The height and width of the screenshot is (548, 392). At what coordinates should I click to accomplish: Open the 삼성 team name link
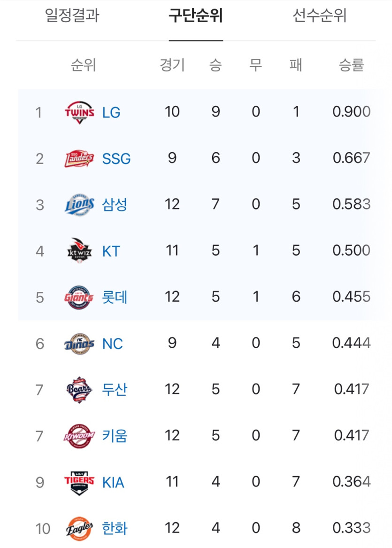click(115, 204)
